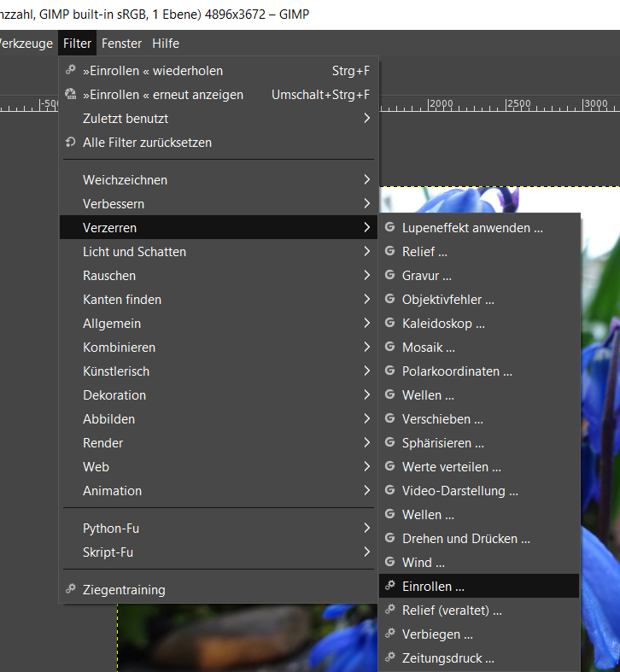Open the Hilfe menu

(166, 44)
